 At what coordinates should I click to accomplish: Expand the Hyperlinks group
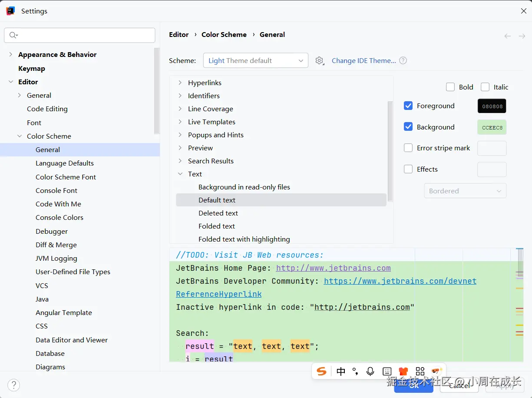pos(180,83)
